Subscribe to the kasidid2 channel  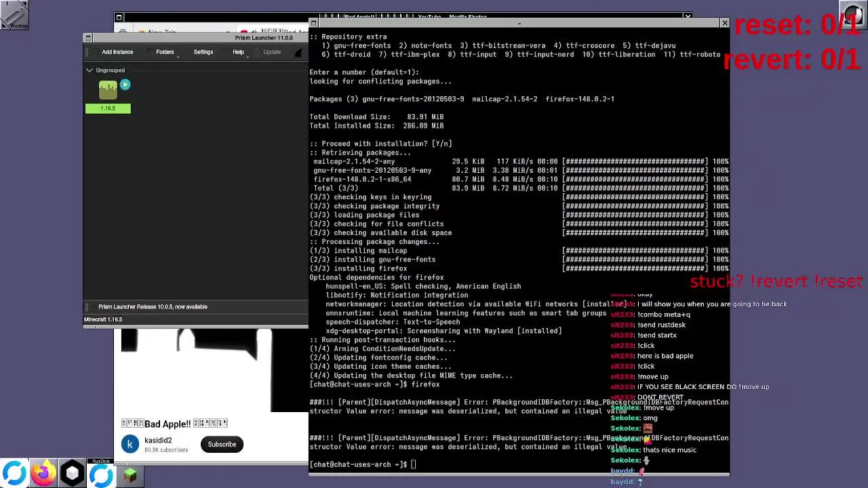(x=222, y=445)
